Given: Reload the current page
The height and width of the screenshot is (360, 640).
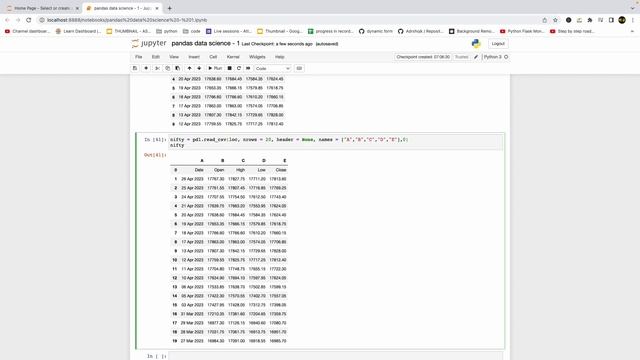Looking at the screenshot, I should [x=29, y=20].
